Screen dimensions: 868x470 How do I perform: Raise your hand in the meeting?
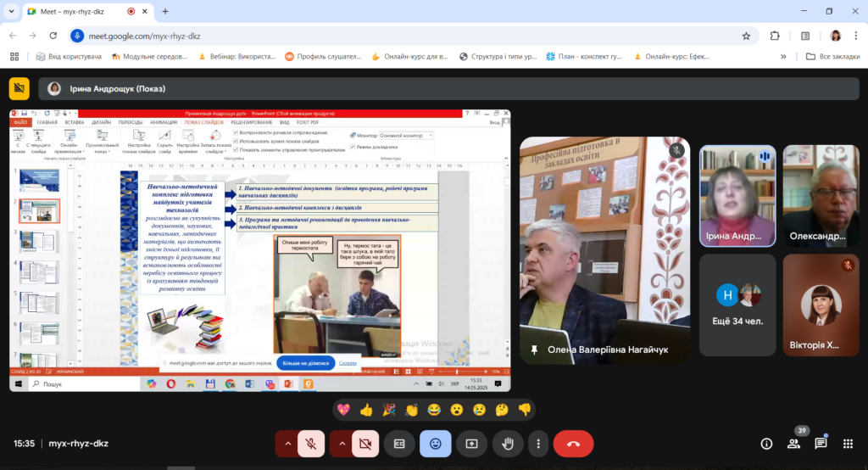pos(508,444)
